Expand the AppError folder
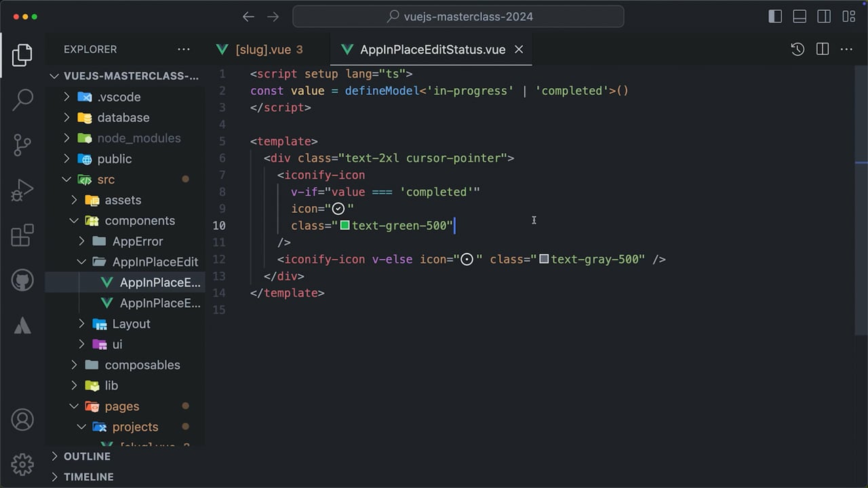The width and height of the screenshot is (868, 488). pyautogui.click(x=125, y=241)
